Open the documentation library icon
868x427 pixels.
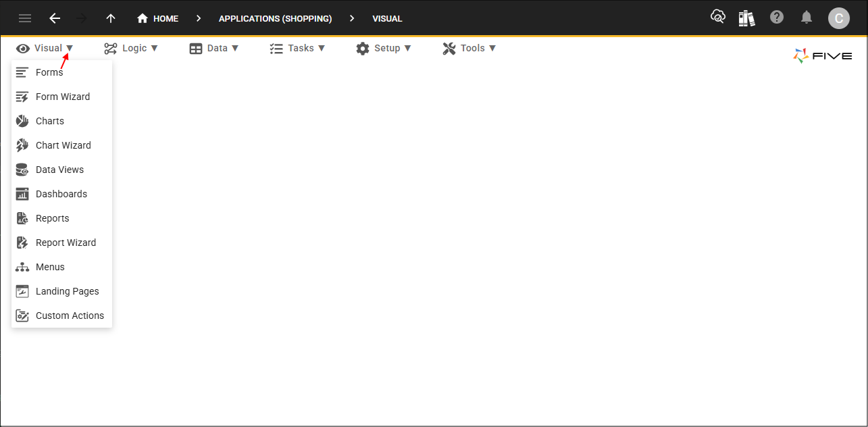click(746, 18)
